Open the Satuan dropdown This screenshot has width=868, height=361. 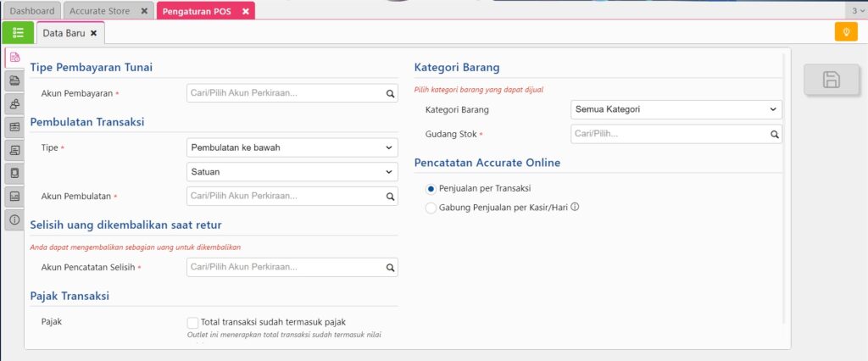[291, 172]
